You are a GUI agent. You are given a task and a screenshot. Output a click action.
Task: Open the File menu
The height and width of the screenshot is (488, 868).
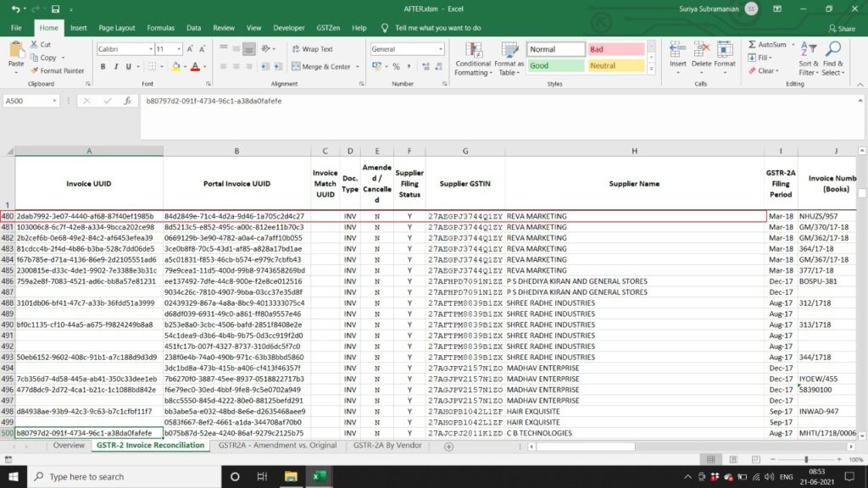(17, 28)
